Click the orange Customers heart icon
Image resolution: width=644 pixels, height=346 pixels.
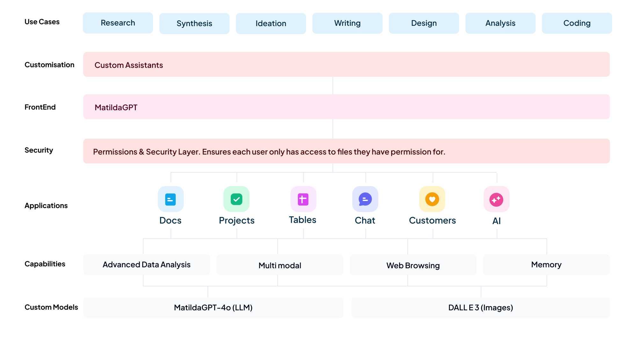click(x=432, y=199)
